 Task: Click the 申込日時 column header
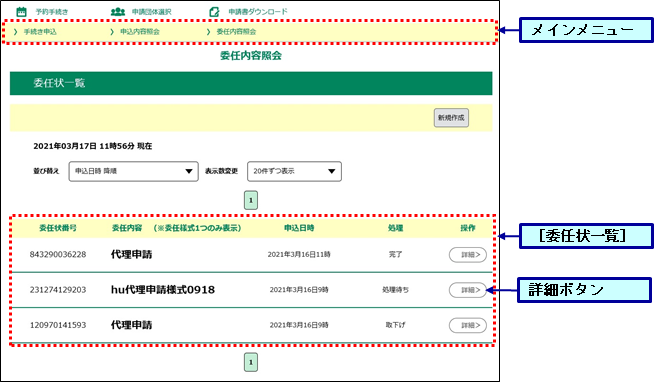pos(299,228)
